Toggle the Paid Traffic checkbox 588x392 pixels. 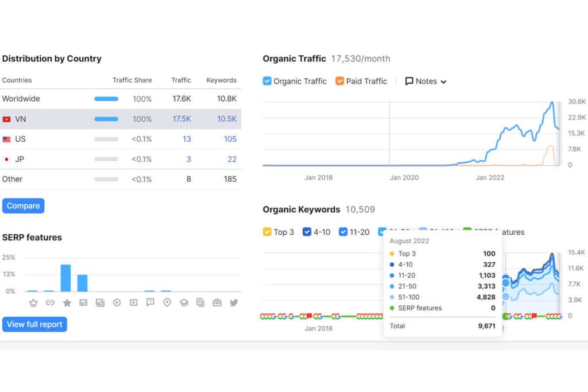point(340,81)
